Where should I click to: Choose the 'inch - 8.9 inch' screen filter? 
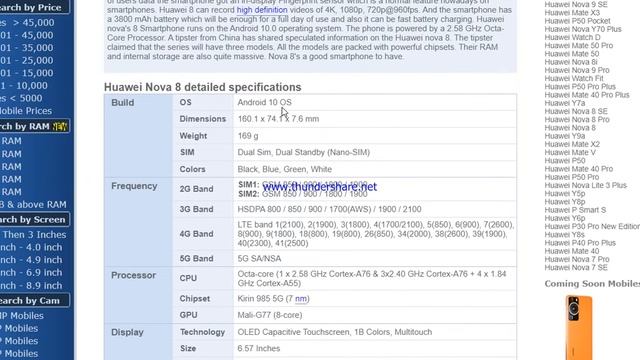point(31,286)
